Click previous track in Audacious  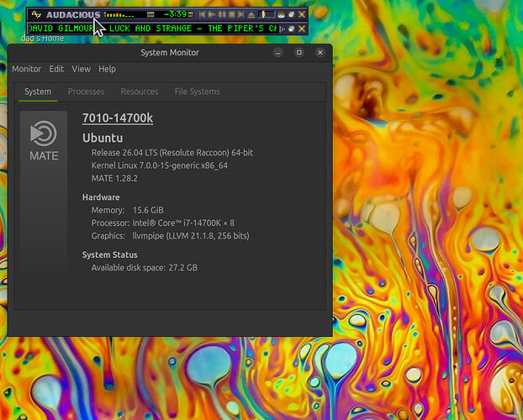[x=202, y=14]
